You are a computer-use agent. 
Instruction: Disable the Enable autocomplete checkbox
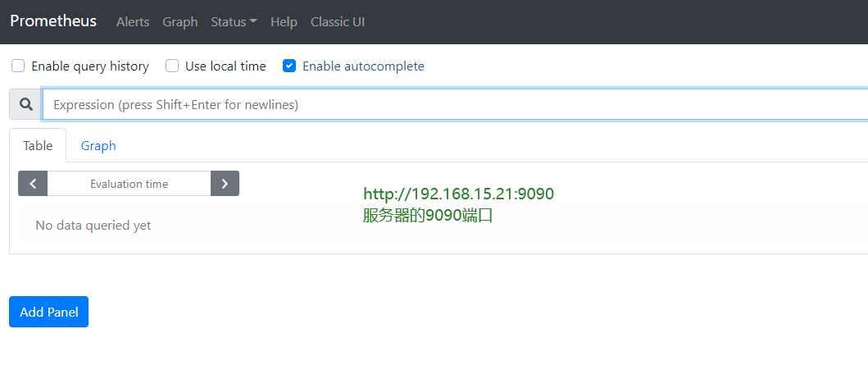(289, 66)
